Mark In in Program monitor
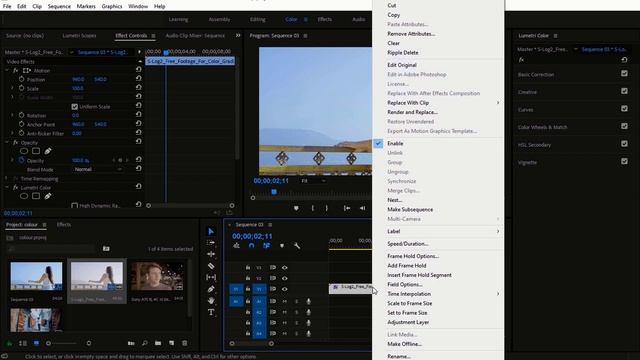 [x=313, y=208]
